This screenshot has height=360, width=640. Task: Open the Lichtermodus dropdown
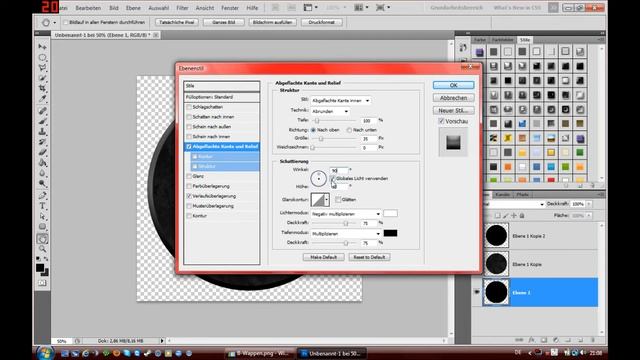pos(346,214)
